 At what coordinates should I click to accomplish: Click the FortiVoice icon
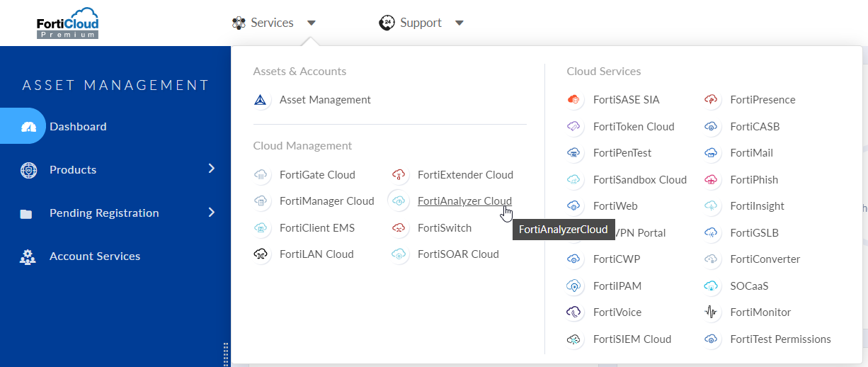tap(574, 312)
